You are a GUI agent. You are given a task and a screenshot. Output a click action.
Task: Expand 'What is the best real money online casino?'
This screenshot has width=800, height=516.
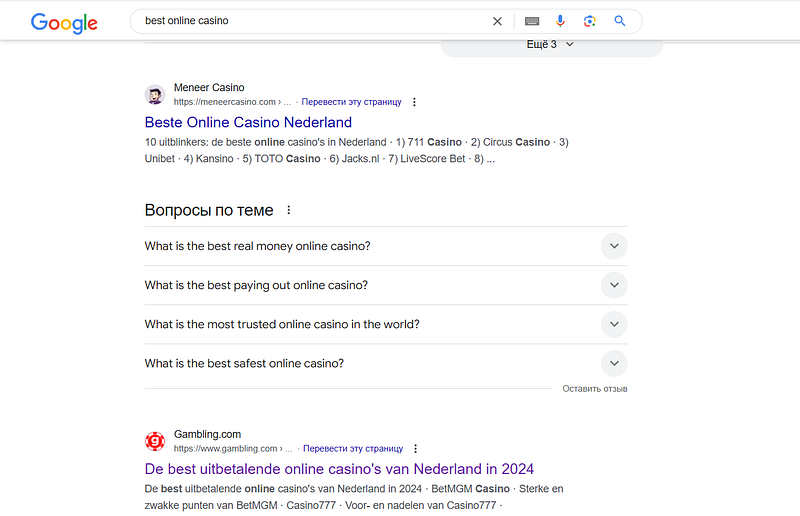tap(386, 246)
